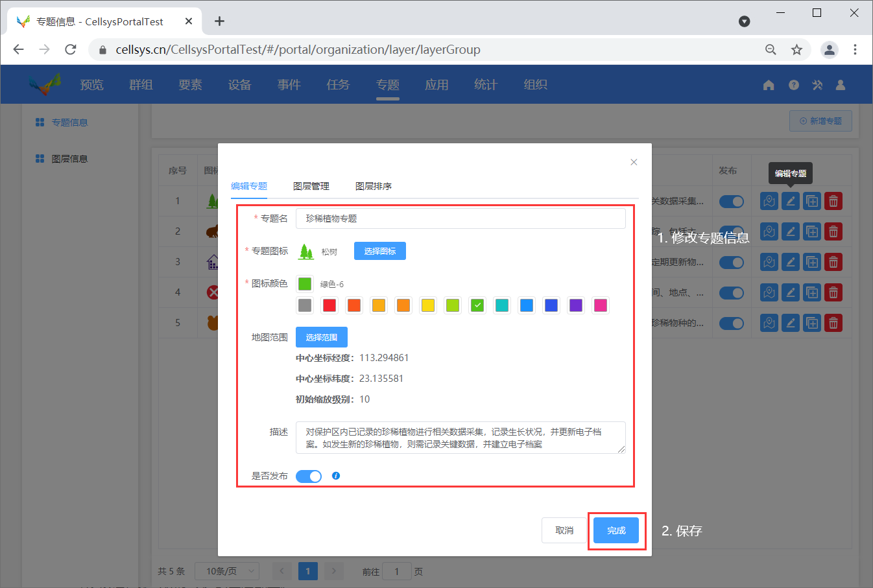Switch to the 图层管理 tab
This screenshot has height=588, width=873.
tap(311, 186)
